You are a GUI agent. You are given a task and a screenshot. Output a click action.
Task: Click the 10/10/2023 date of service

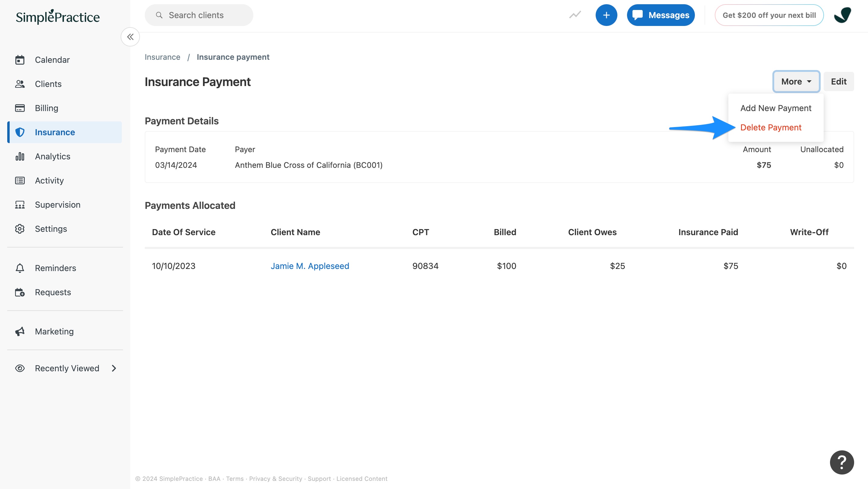coord(173,266)
